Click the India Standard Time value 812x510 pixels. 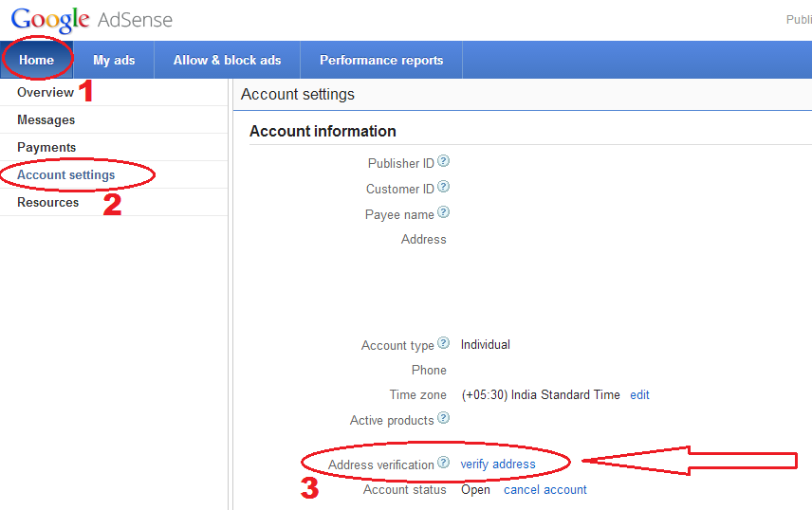[x=541, y=395]
